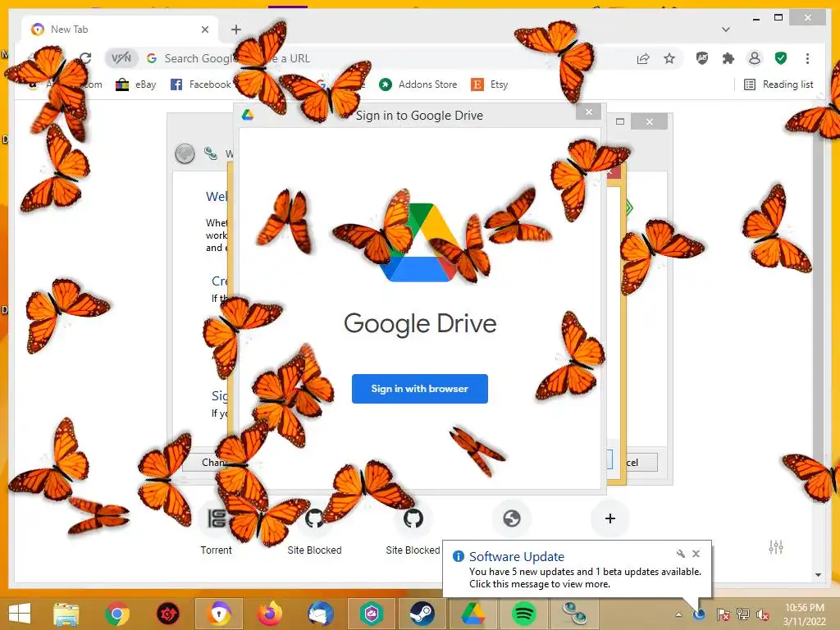840x630 pixels.
Task: Open the AdBlock shield extension icon
Action: pyautogui.click(x=702, y=58)
